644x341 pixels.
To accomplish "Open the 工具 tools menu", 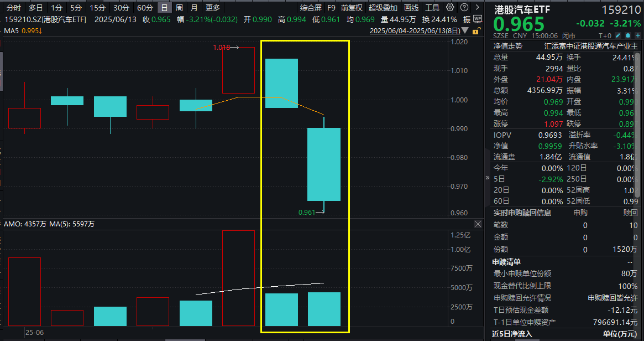I will tap(431, 8).
